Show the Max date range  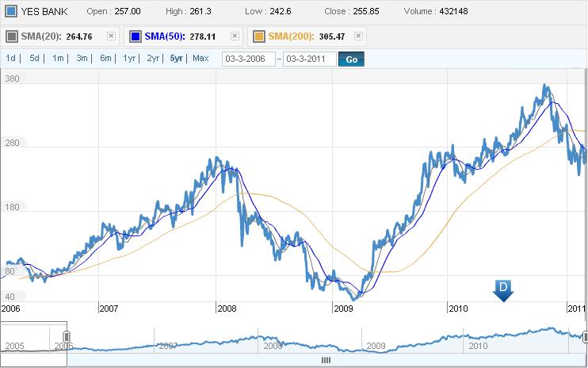[x=200, y=59]
